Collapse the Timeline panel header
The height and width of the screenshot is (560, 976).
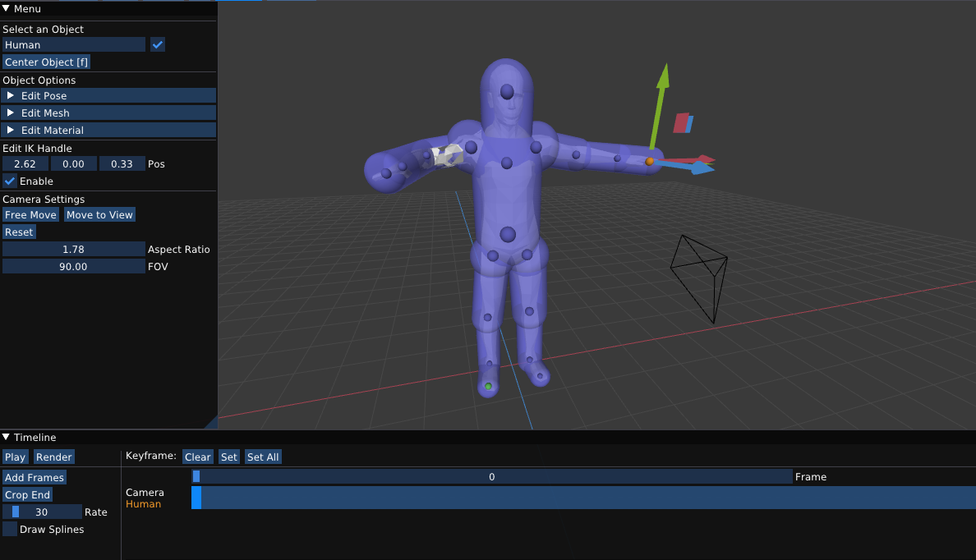pyautogui.click(x=7, y=438)
